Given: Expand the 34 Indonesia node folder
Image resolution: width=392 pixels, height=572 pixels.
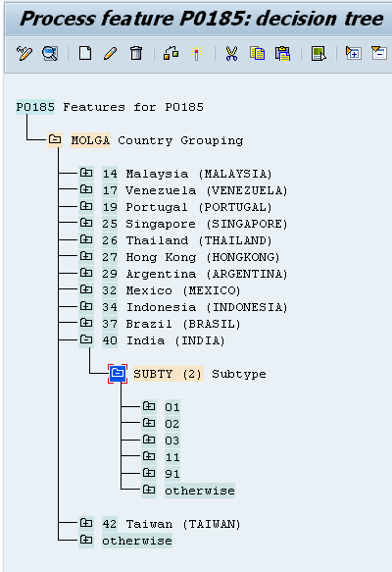Looking at the screenshot, I should click(x=86, y=306).
